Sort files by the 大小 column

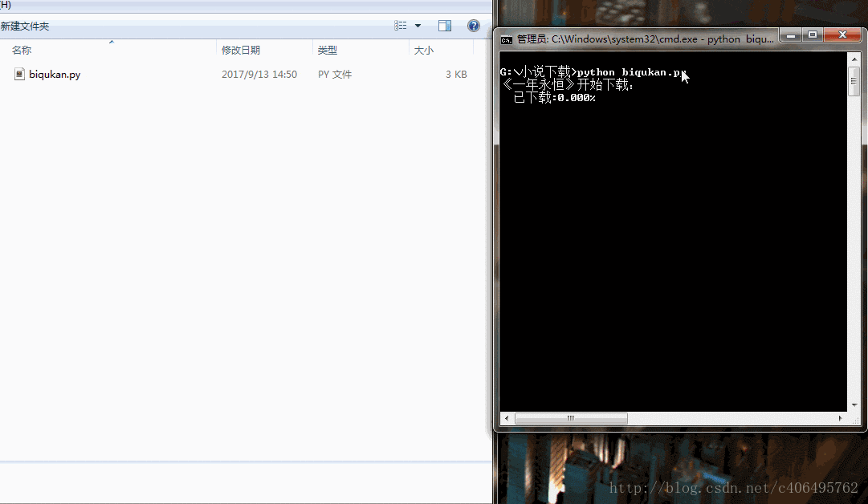click(426, 50)
